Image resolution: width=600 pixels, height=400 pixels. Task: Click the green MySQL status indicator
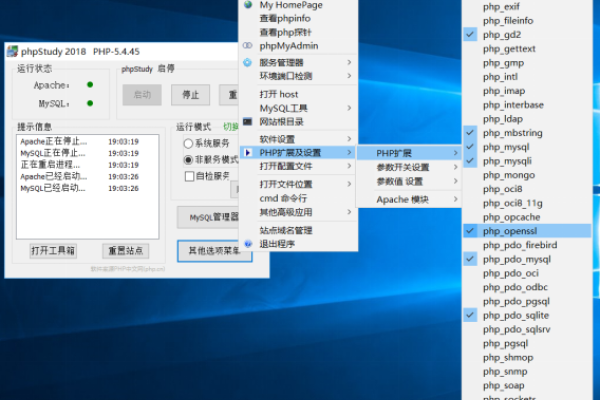(x=90, y=103)
